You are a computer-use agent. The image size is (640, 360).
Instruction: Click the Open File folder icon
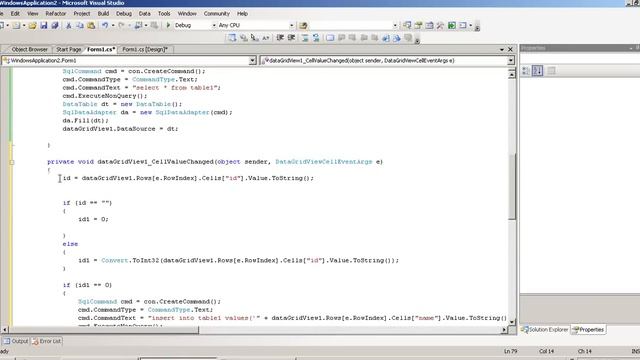[x=33, y=25]
